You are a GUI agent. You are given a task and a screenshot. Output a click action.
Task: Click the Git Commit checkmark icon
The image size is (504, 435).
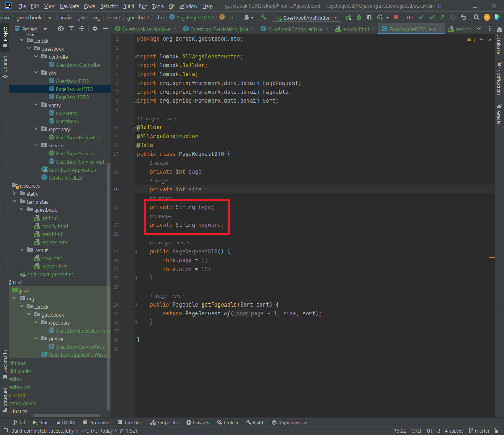[432, 17]
